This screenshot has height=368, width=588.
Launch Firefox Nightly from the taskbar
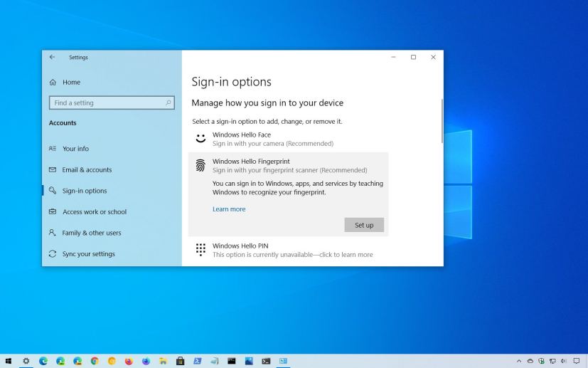coord(146,362)
